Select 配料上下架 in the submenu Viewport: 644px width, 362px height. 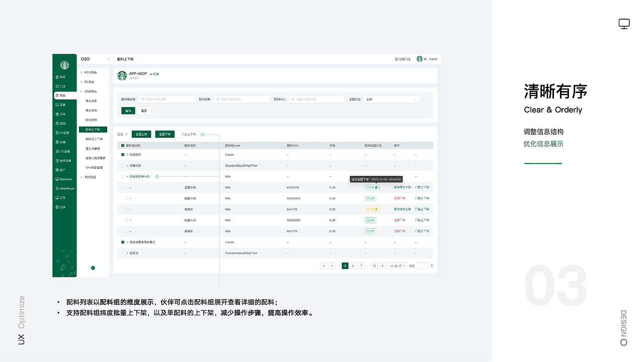point(93,130)
